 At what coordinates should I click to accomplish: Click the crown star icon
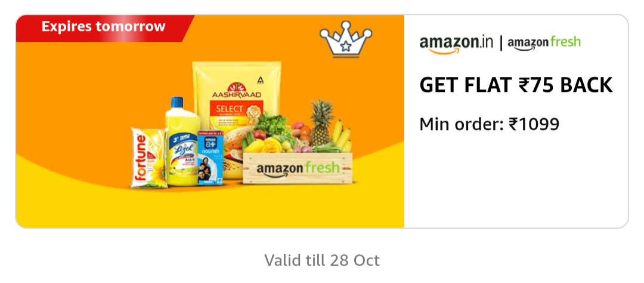[x=345, y=39]
